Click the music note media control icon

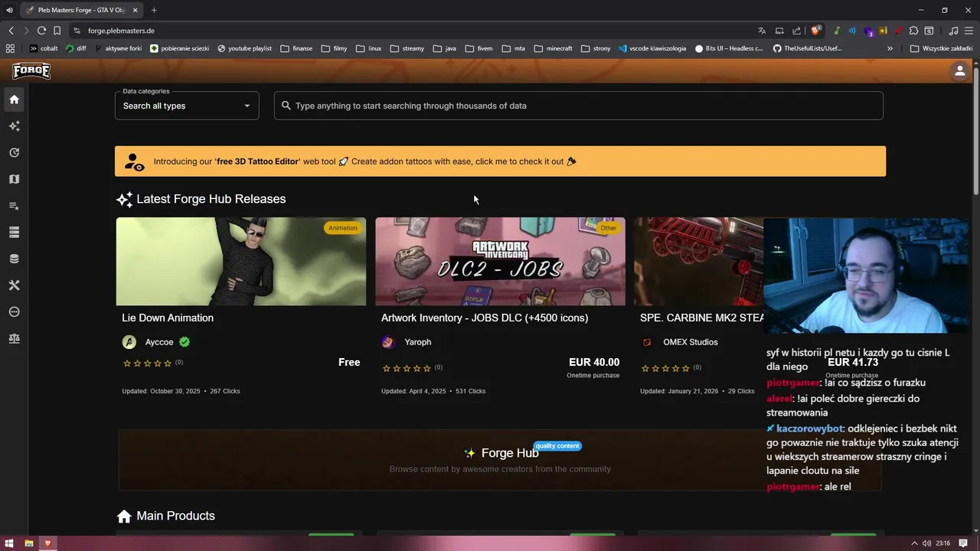coord(953,31)
